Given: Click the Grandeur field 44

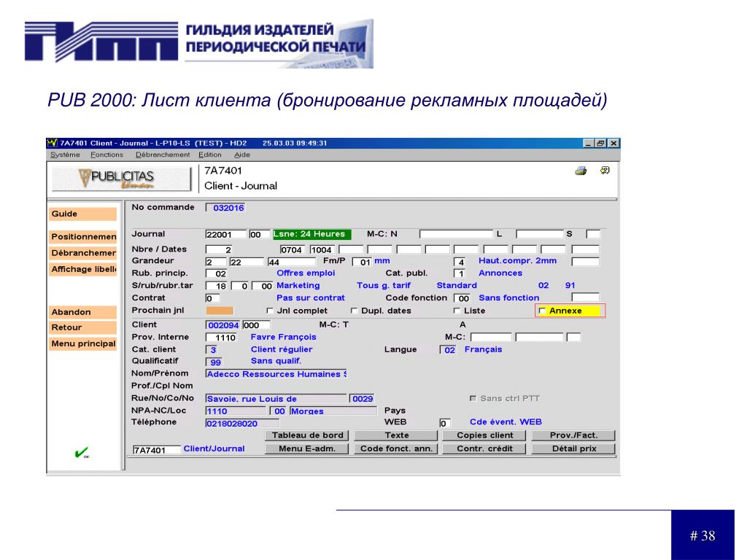Looking at the screenshot, I should (x=291, y=262).
